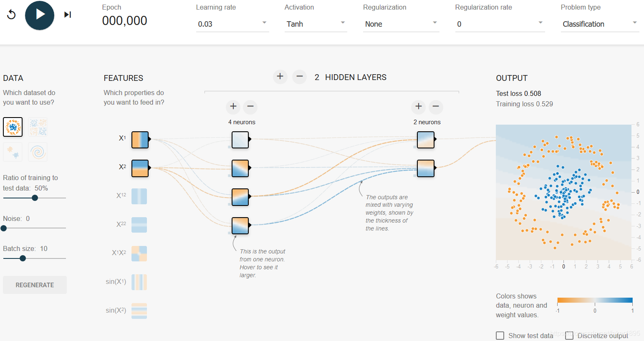Click the top neuron in second hidden layer
This screenshot has width=644, height=341.
(426, 140)
